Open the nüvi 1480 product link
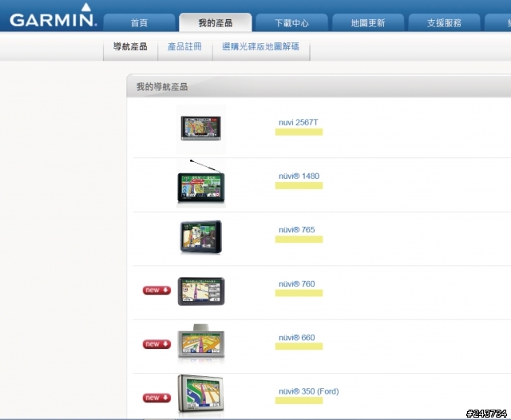Screen dimensions: 511x420 pos(299,176)
